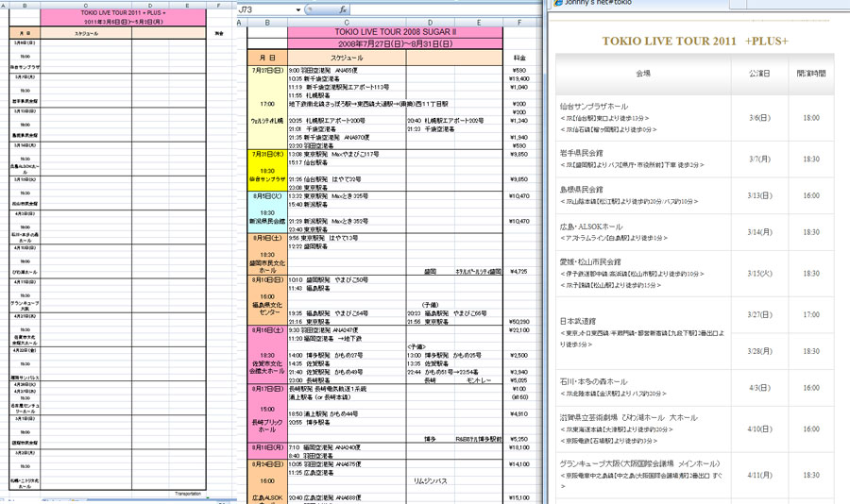Click the yellow 7月31日(木) date cell

coord(267,154)
